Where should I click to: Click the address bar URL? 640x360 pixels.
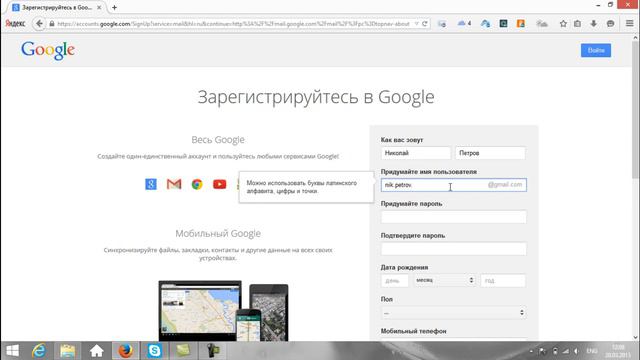click(233, 24)
